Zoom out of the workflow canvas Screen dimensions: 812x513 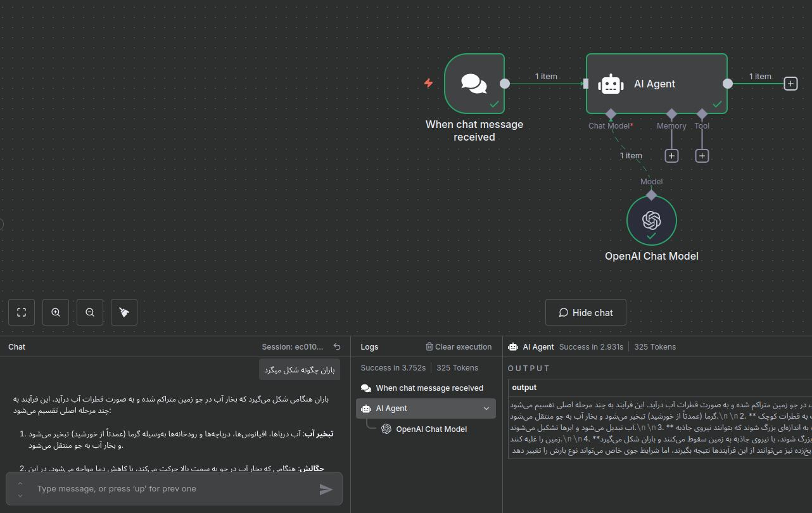click(90, 312)
